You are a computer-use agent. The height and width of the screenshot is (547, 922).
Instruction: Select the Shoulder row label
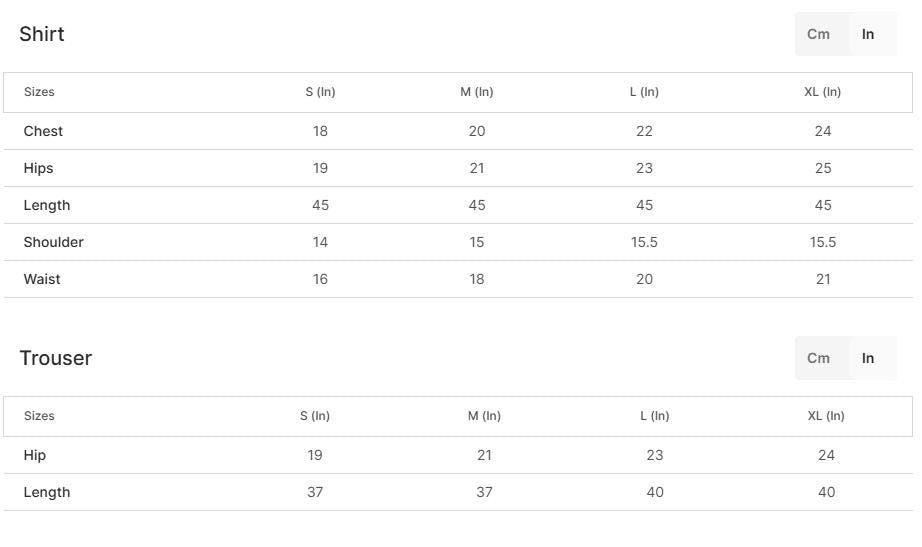click(x=54, y=242)
